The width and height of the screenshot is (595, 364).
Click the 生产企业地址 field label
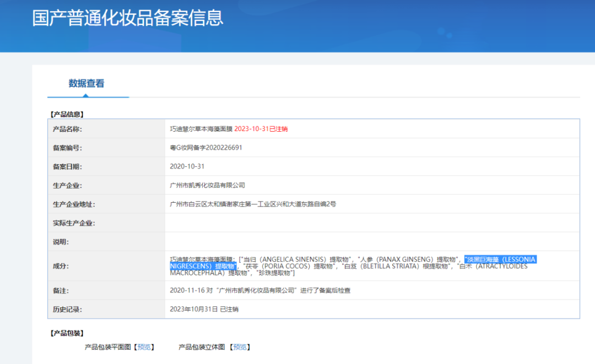pyautogui.click(x=74, y=204)
